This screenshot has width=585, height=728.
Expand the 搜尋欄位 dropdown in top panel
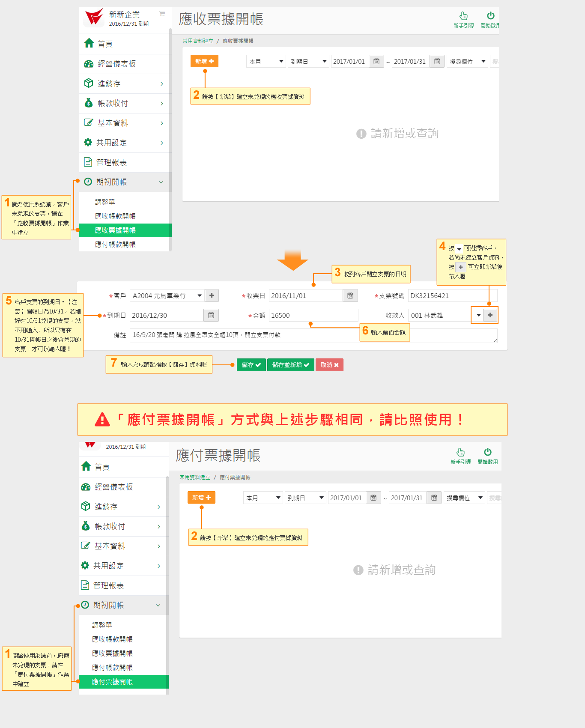pos(467,62)
